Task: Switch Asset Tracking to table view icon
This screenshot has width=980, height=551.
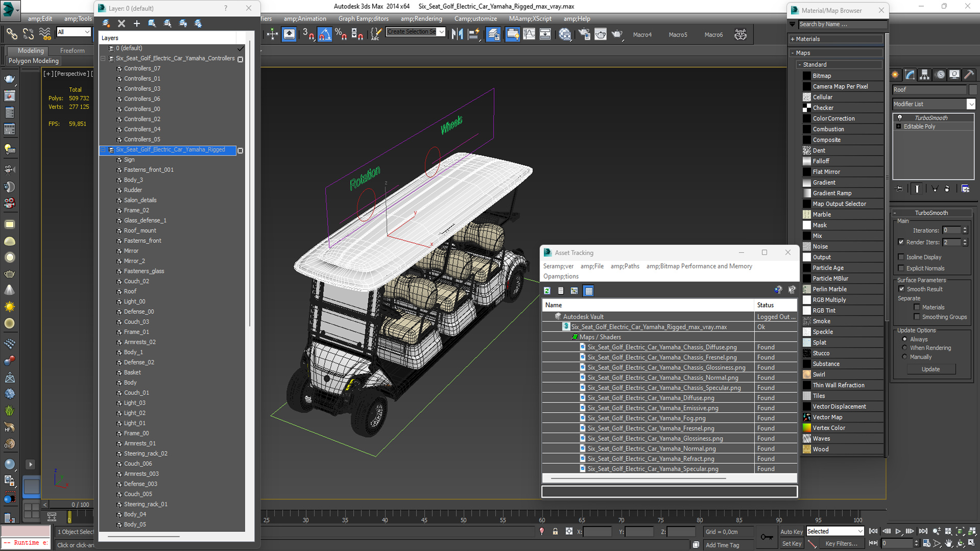Action: point(589,291)
